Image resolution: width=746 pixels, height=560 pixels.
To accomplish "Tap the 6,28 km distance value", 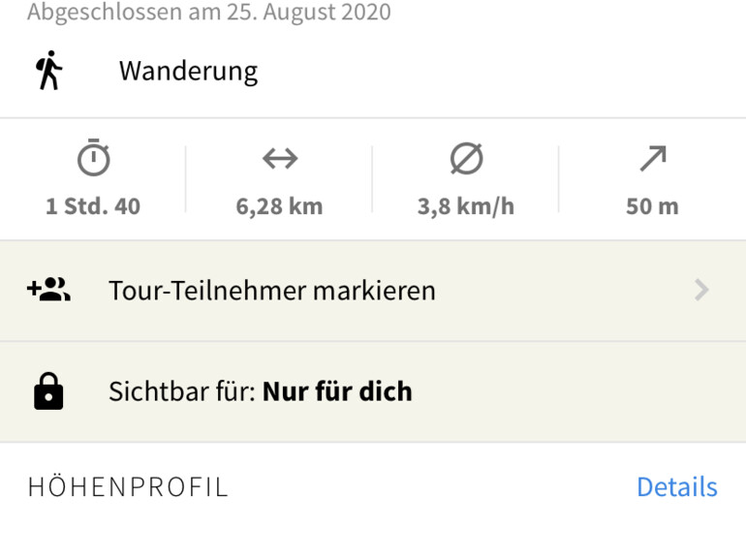I will [x=280, y=206].
